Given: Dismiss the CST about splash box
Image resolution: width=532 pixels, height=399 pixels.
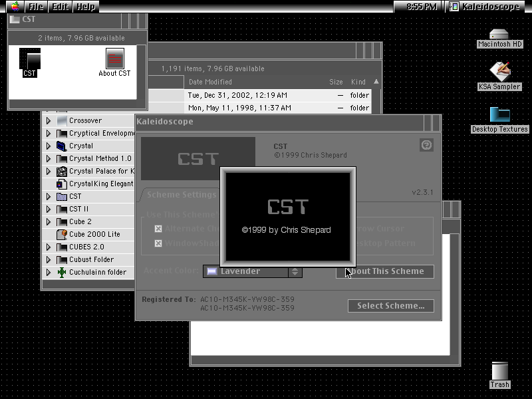Looking at the screenshot, I should [x=288, y=217].
